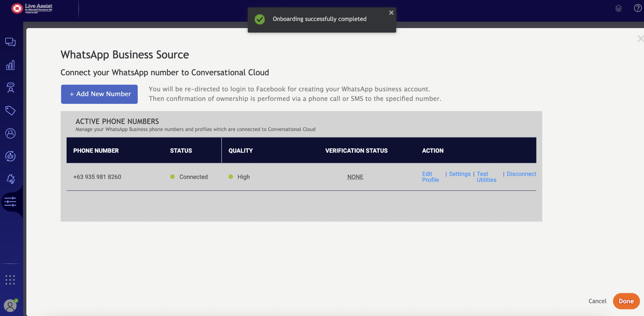Screen dimensions: 644x316
Task: Open the tag campaigns icon
Action: pyautogui.click(x=10, y=111)
